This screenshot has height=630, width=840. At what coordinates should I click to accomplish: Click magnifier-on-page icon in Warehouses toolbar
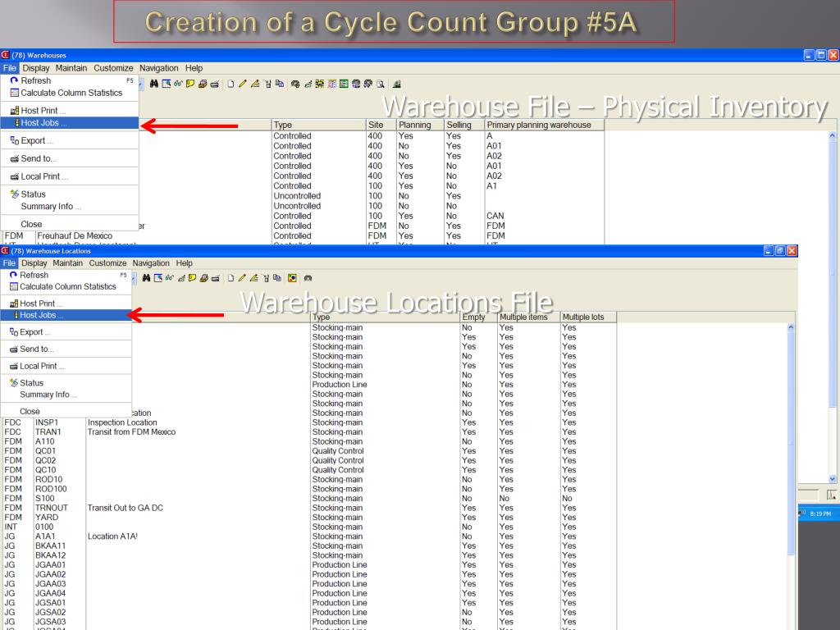(381, 84)
